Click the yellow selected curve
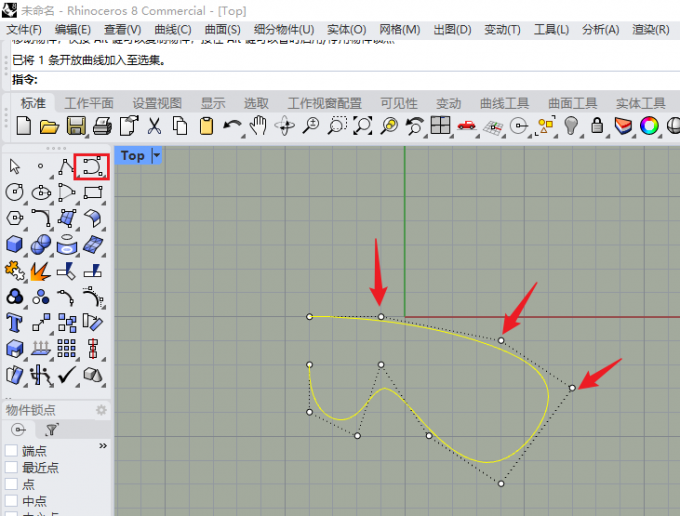The image size is (680, 516). coord(548,395)
